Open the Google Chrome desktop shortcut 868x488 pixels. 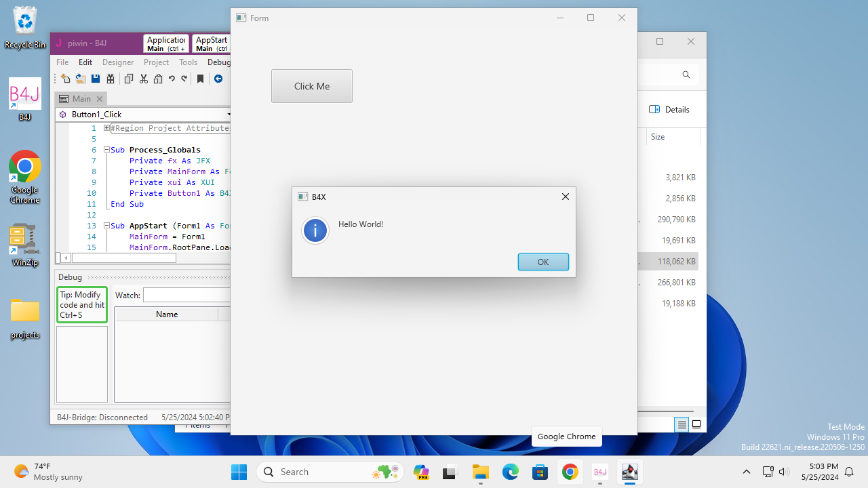tap(25, 177)
